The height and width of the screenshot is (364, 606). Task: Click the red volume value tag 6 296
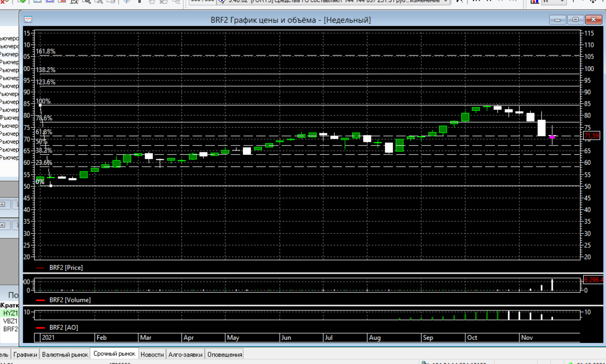(x=593, y=280)
